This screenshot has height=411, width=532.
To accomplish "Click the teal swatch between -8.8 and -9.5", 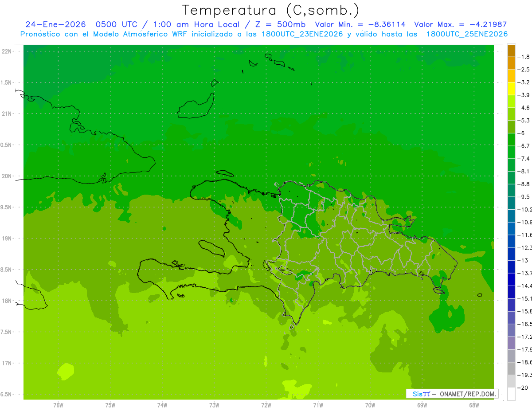I will 511,191.
